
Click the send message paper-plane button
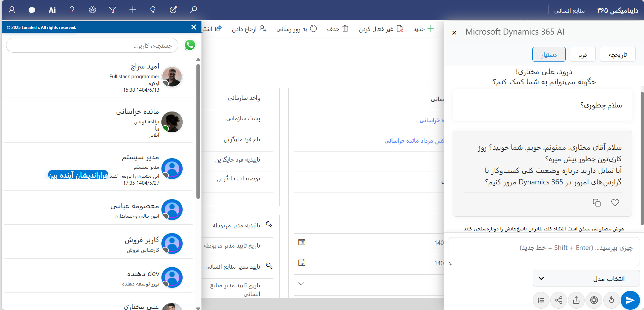tap(630, 300)
